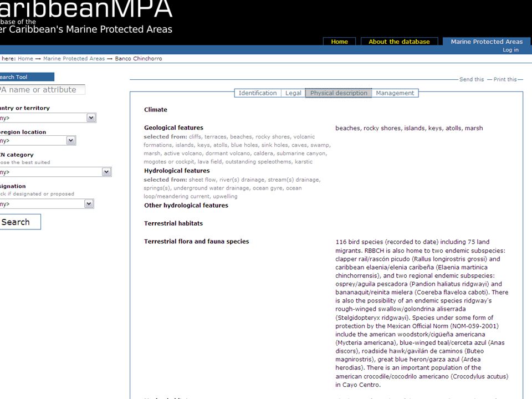This screenshot has width=532, height=399.
Task: Click the Climate label
Action: [x=155, y=110]
